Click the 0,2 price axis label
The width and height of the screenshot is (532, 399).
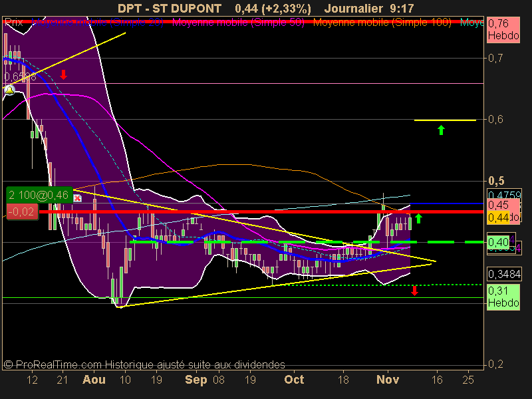tap(495, 364)
